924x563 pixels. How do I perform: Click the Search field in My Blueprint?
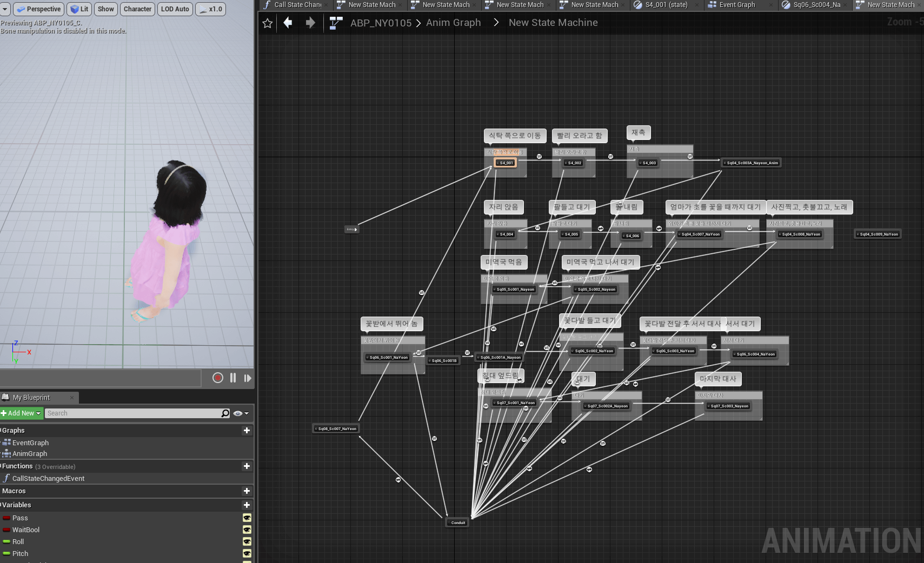(x=132, y=413)
